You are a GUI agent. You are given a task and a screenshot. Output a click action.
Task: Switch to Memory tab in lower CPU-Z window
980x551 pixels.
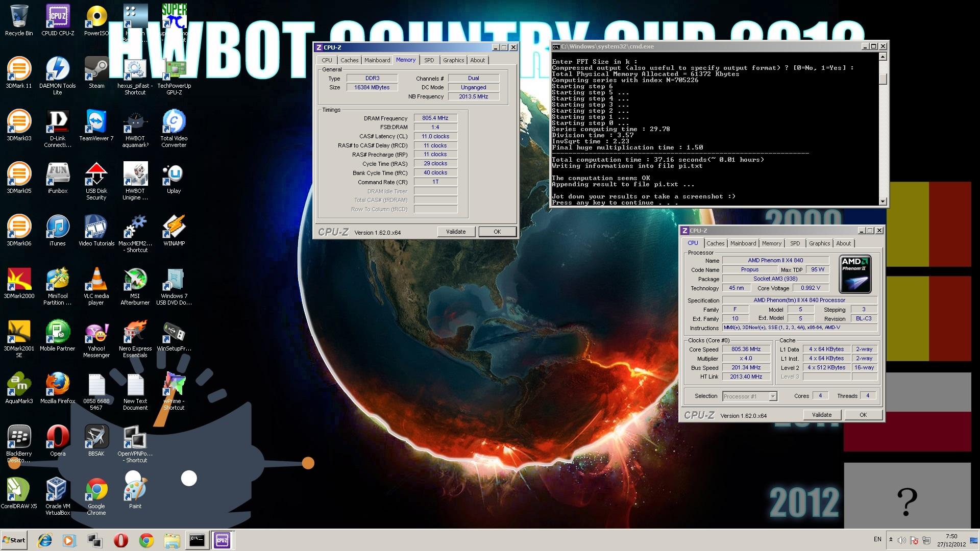click(771, 244)
